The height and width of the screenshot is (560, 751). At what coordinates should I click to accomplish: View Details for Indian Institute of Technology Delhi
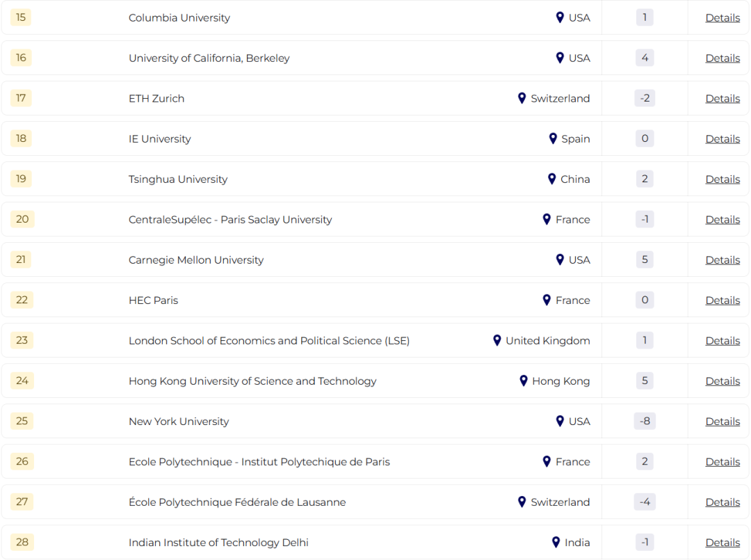click(x=722, y=543)
